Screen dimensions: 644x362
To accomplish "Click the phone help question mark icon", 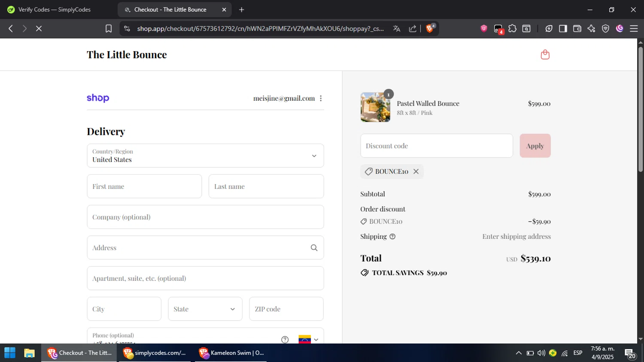I will pos(285,340).
